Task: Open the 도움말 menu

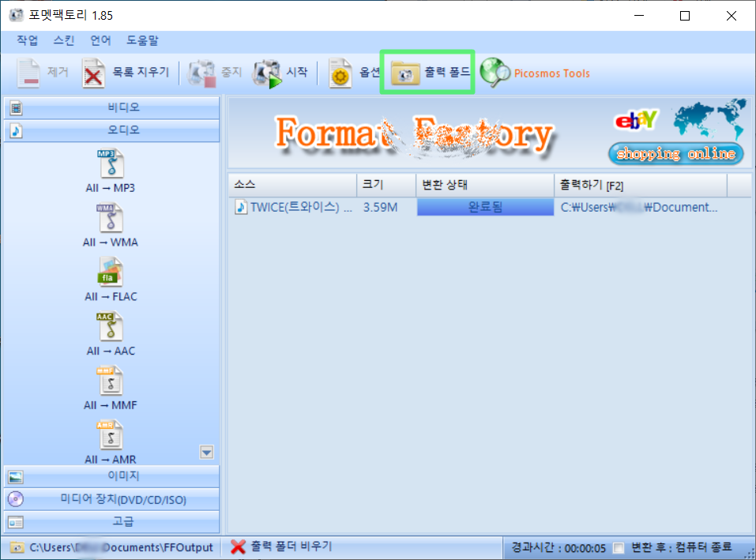Action: 142,40
